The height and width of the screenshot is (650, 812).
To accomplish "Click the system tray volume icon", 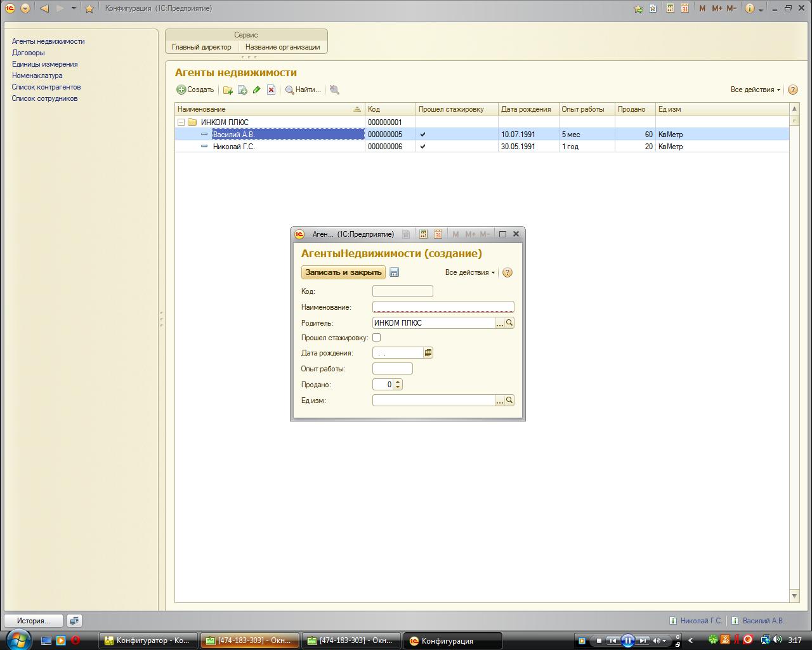I will click(x=777, y=640).
